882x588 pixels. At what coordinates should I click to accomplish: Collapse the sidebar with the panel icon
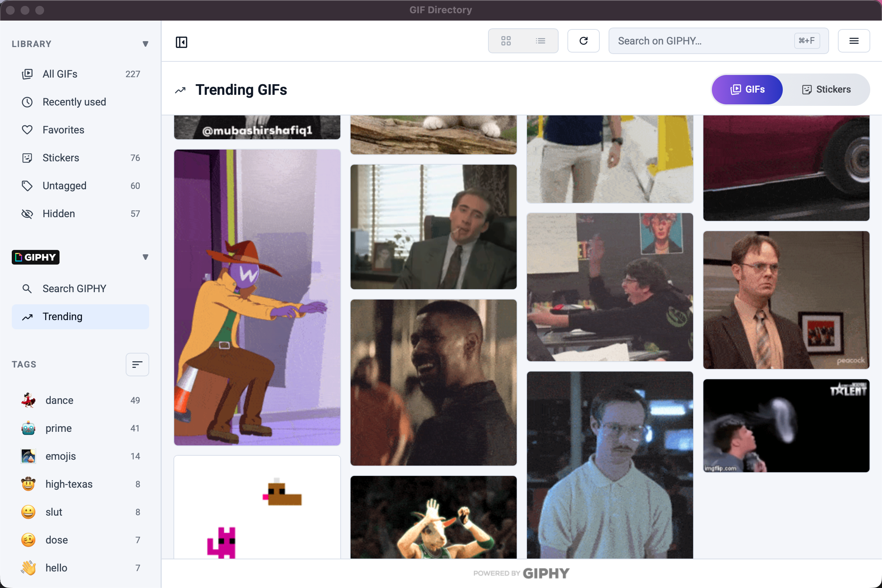pos(182,42)
